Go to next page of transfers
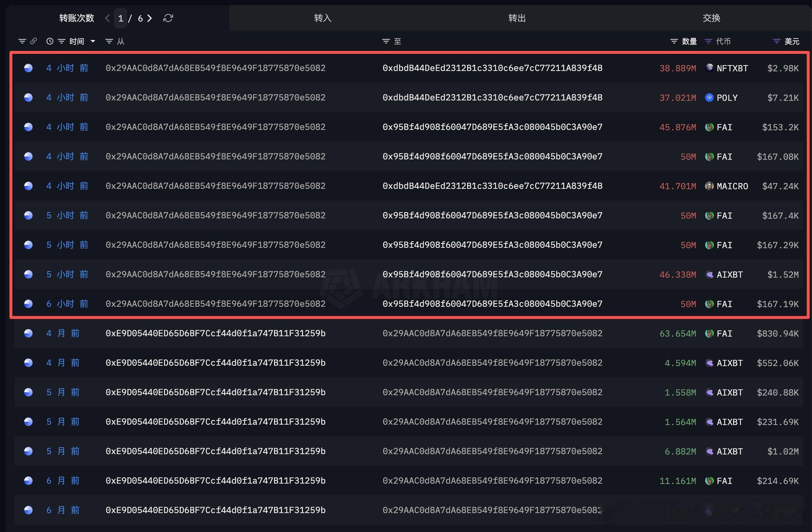This screenshot has width=812, height=532. (x=150, y=18)
